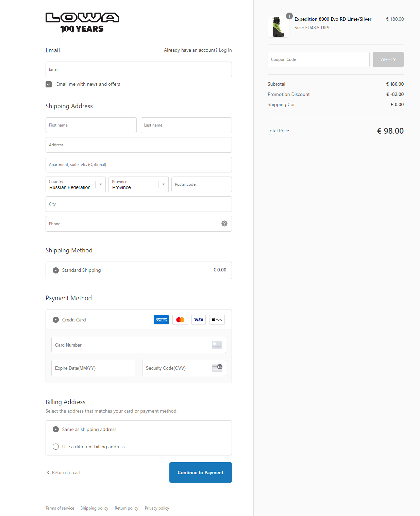Image resolution: width=420 pixels, height=516 pixels.
Task: Click the Apple Pay icon
Action: pyautogui.click(x=217, y=320)
